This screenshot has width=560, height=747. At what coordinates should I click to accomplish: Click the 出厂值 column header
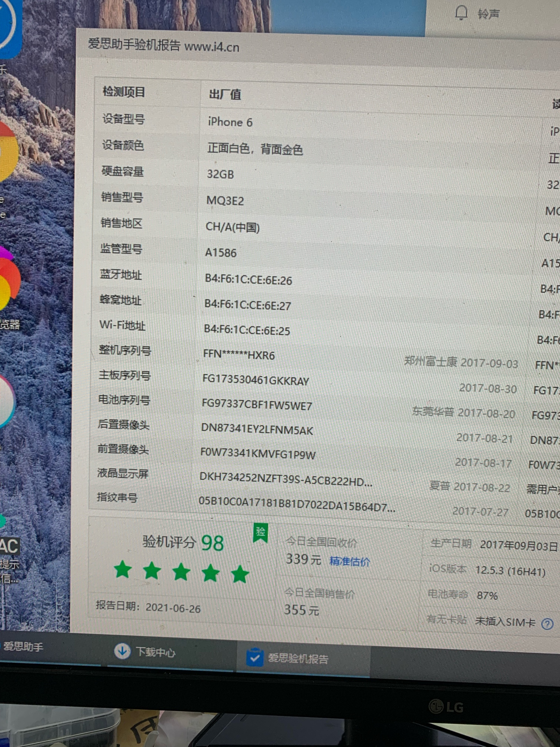click(x=225, y=94)
